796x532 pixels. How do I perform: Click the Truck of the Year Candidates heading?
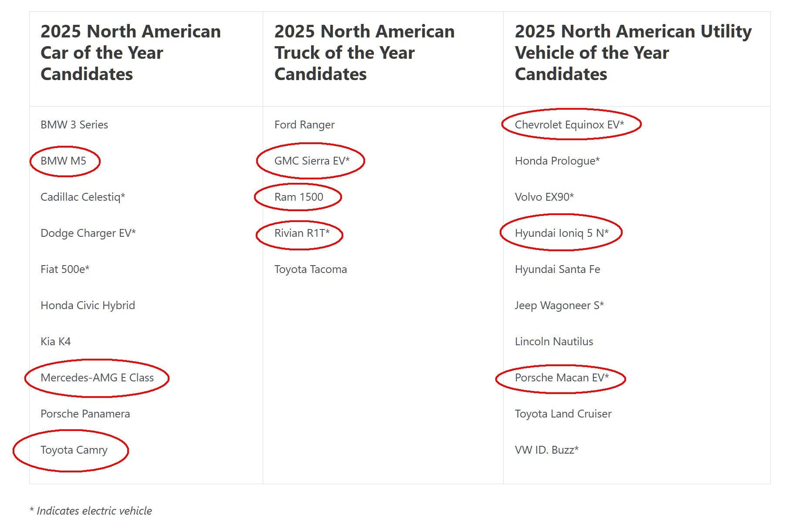tap(364, 53)
